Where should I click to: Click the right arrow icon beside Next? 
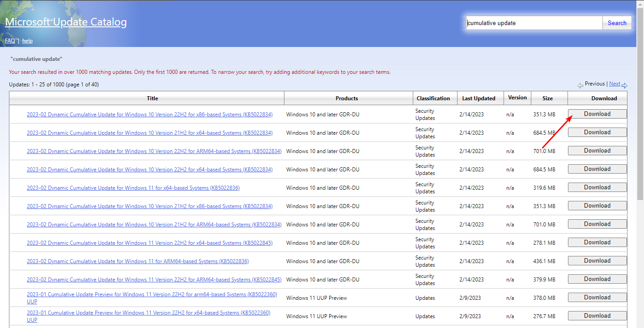(624, 85)
